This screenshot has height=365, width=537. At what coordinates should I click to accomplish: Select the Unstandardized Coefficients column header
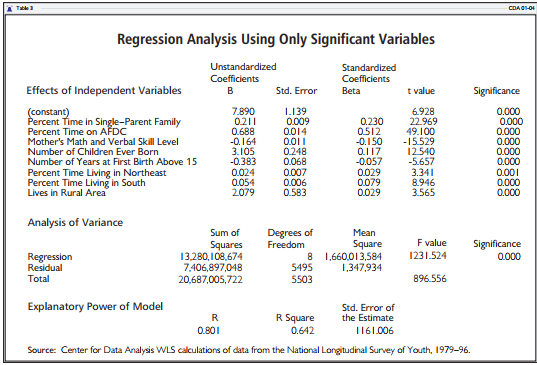[243, 73]
